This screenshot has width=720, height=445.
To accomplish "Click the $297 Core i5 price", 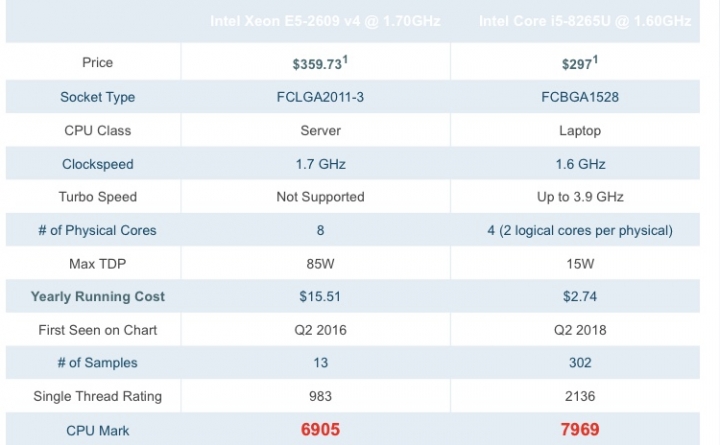I will (580, 63).
